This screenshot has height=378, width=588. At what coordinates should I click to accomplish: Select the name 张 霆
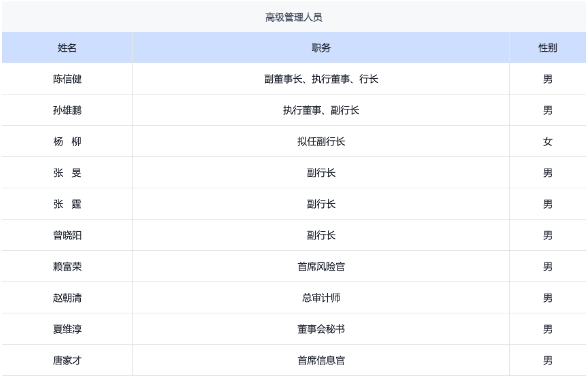pos(67,204)
